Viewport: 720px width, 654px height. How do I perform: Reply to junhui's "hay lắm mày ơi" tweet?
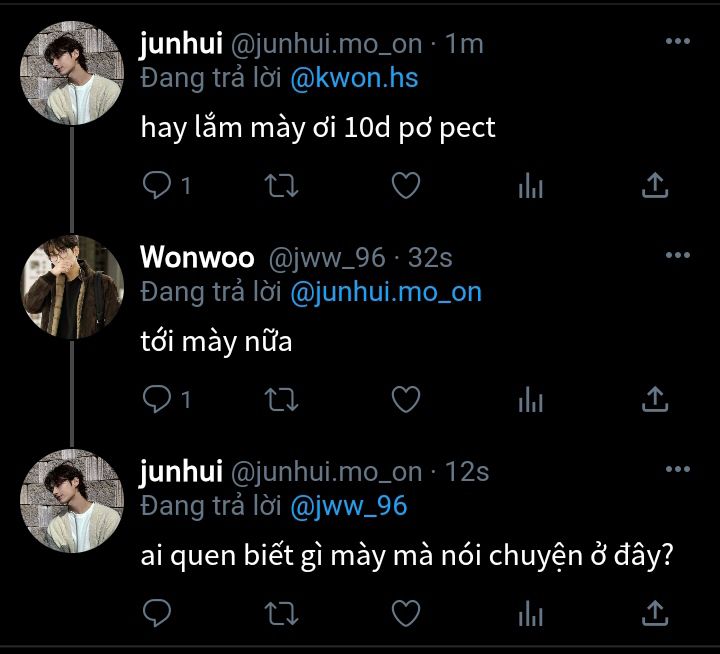pos(157,185)
